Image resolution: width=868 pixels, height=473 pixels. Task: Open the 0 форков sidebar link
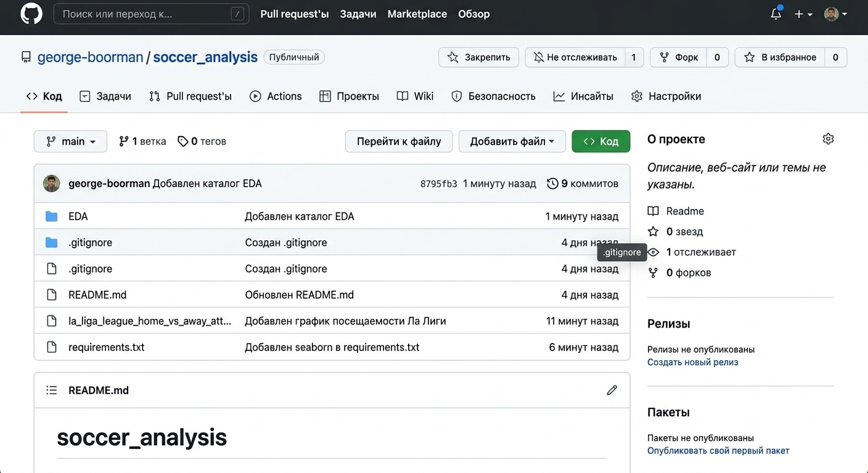pyautogui.click(x=679, y=273)
